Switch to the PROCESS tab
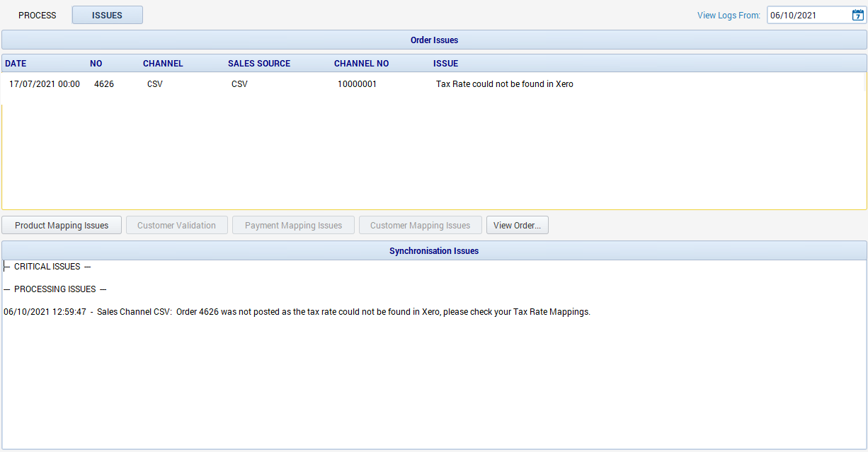The width and height of the screenshot is (868, 452). point(38,15)
